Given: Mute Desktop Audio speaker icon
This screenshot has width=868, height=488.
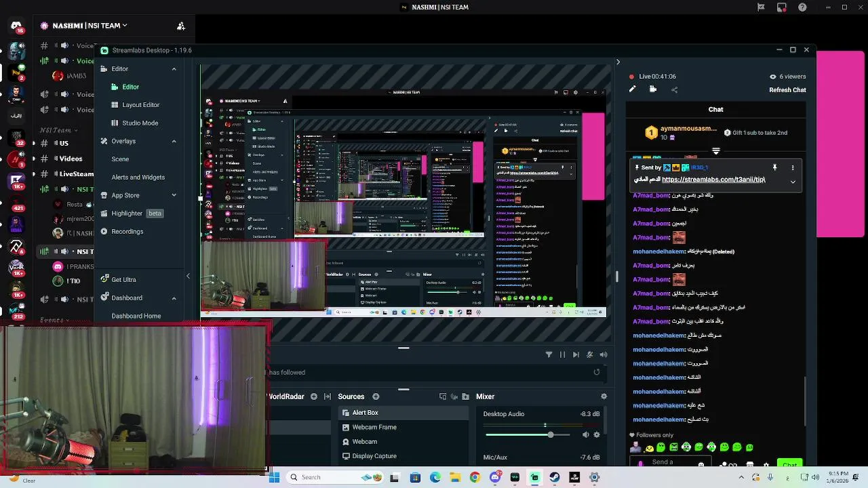Looking at the screenshot, I should click(x=586, y=435).
